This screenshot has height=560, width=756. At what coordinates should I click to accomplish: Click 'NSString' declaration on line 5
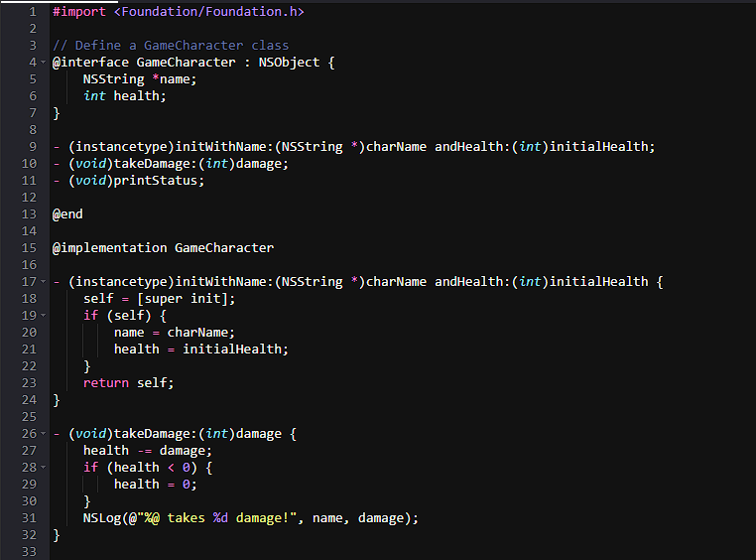pyautogui.click(x=114, y=79)
